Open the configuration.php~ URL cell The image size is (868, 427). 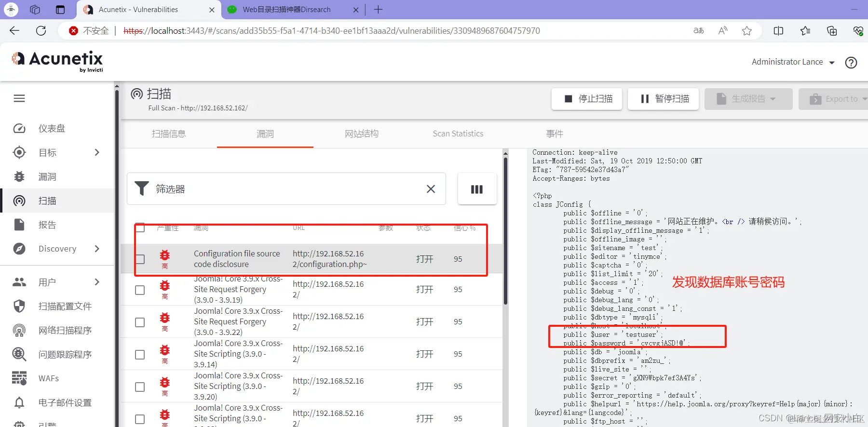[x=329, y=259]
